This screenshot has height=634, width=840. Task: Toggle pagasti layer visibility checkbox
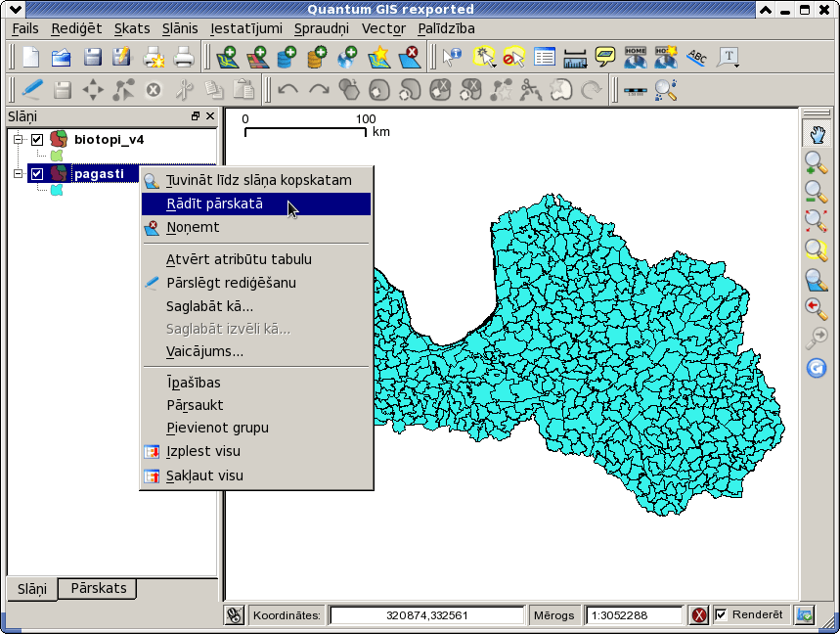tap(37, 173)
